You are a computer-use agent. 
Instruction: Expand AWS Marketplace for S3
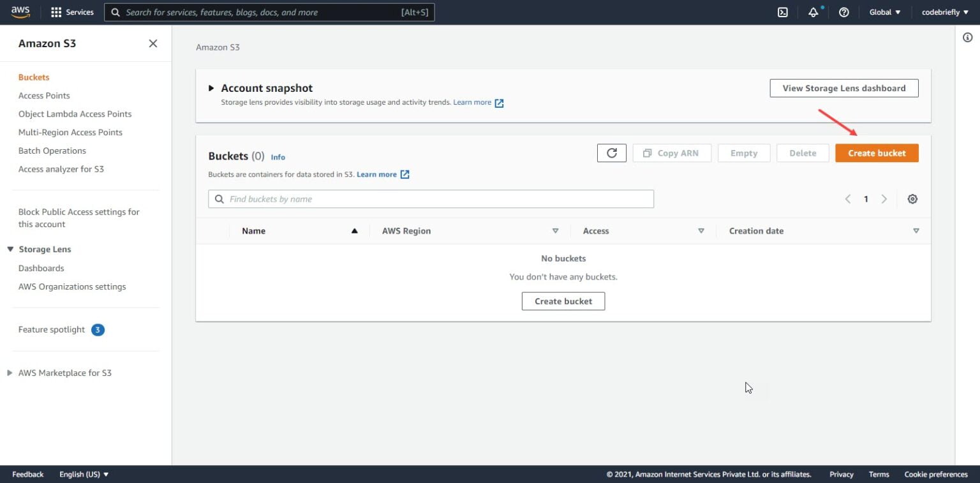click(9, 373)
